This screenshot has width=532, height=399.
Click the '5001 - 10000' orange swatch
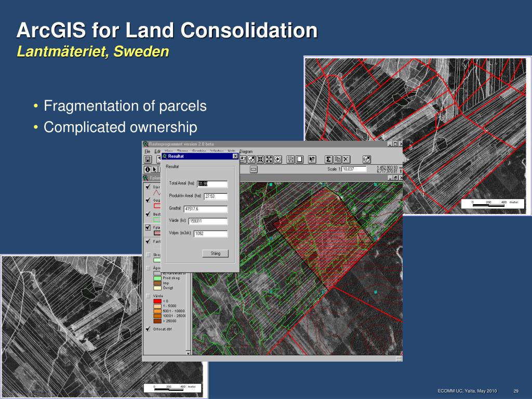tap(157, 311)
